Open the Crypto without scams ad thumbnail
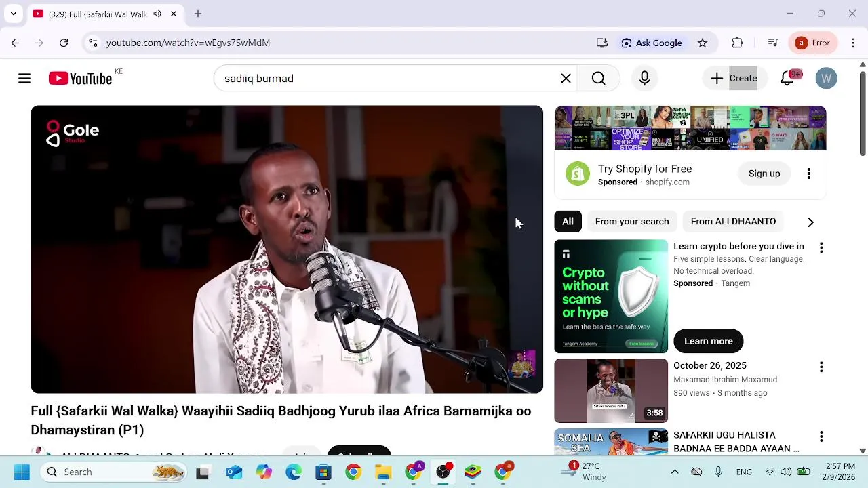 point(611,296)
